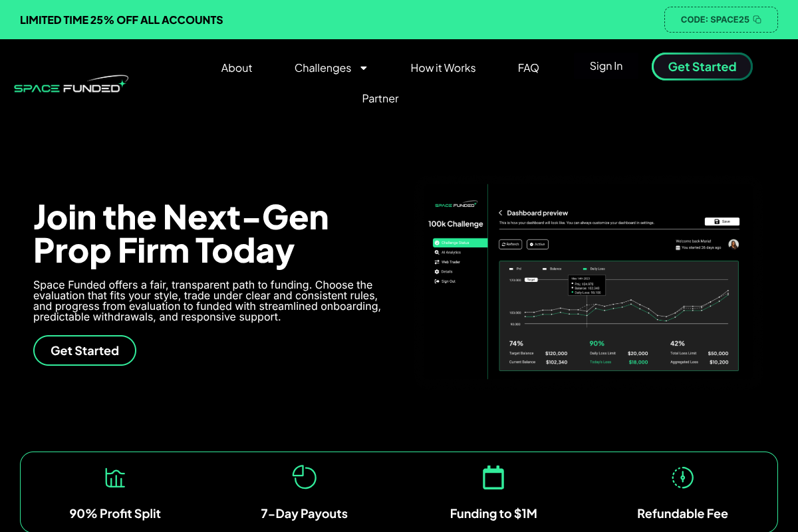Click the '$102,340' Current Balance value
798x532 pixels.
[x=557, y=362]
